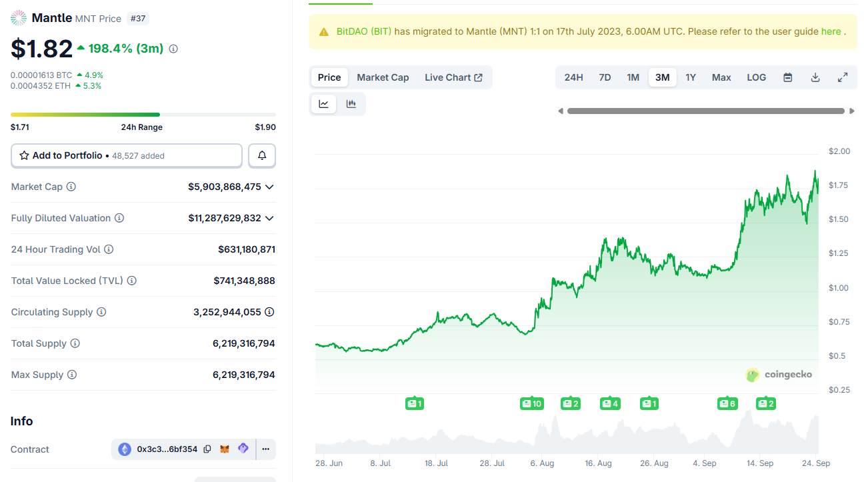The height and width of the screenshot is (482, 868).
Task: Select the line chart view icon
Action: [323, 103]
